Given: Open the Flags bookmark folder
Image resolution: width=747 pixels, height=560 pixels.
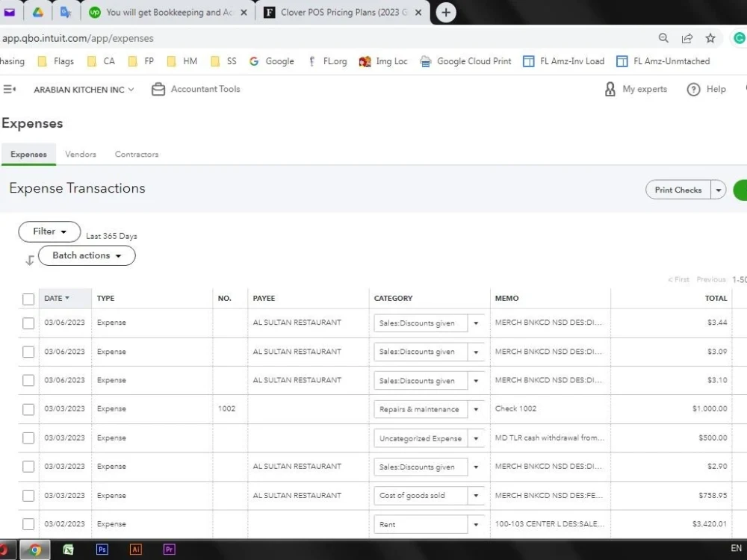Looking at the screenshot, I should point(56,61).
